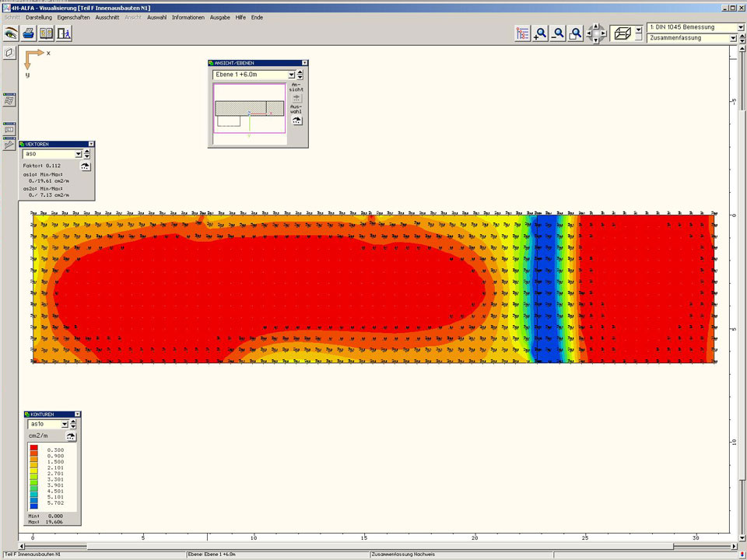Click the level preview thumbnail in Ansicht/Ebenen
747x560 pixels.
point(249,109)
